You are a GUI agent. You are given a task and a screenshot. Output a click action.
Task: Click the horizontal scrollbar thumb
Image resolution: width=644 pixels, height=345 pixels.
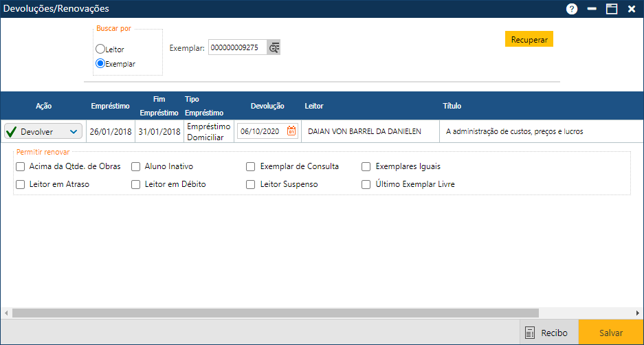point(275,313)
